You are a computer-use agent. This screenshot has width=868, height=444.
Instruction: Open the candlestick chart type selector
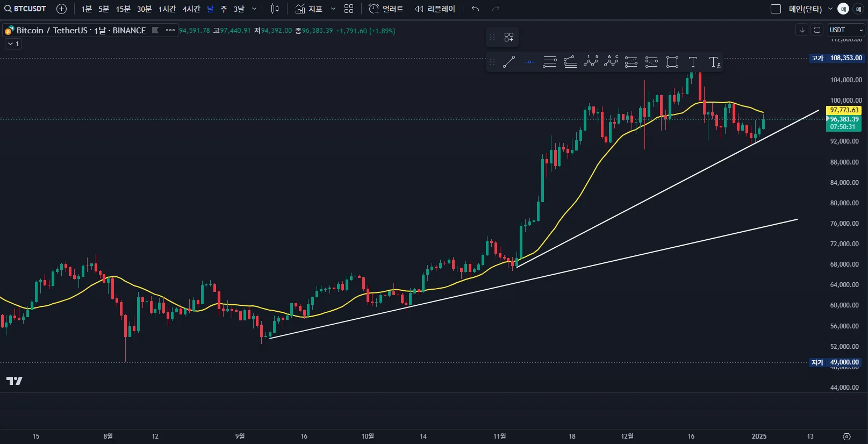(275, 9)
